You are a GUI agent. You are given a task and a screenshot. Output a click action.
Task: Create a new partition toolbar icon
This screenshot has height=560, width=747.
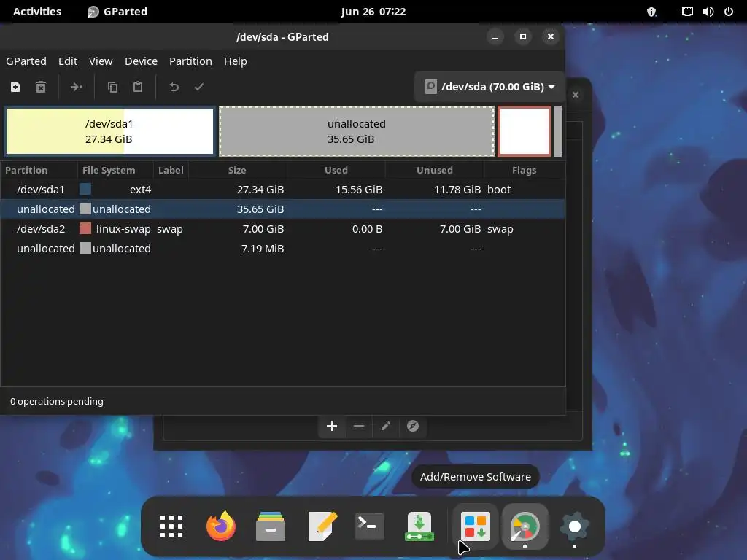[15, 87]
